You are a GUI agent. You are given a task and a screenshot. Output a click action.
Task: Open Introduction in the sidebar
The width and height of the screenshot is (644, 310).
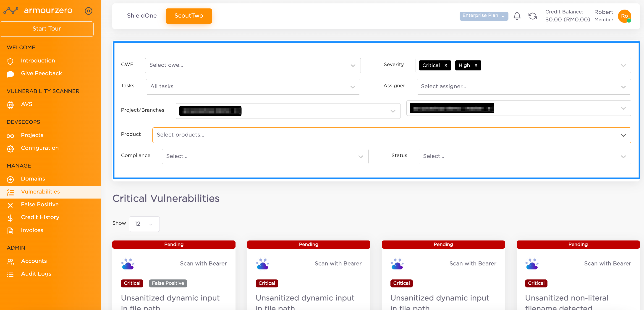click(38, 61)
